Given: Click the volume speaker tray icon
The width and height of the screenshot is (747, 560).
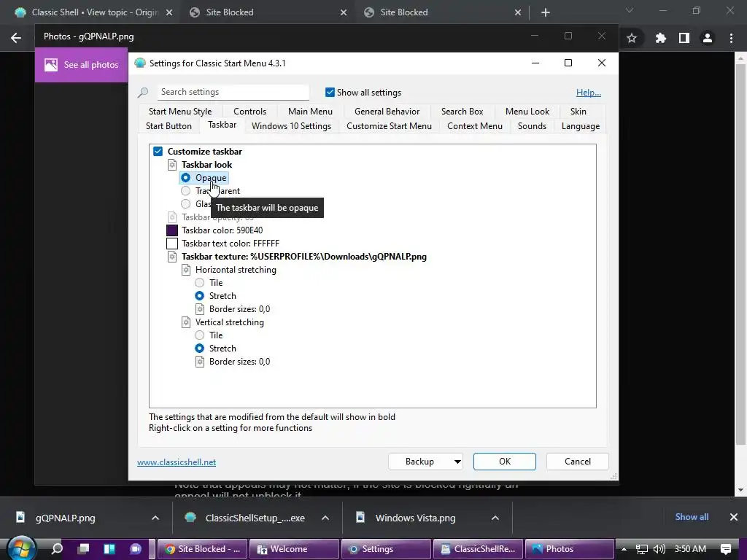Looking at the screenshot, I should coord(659,549).
